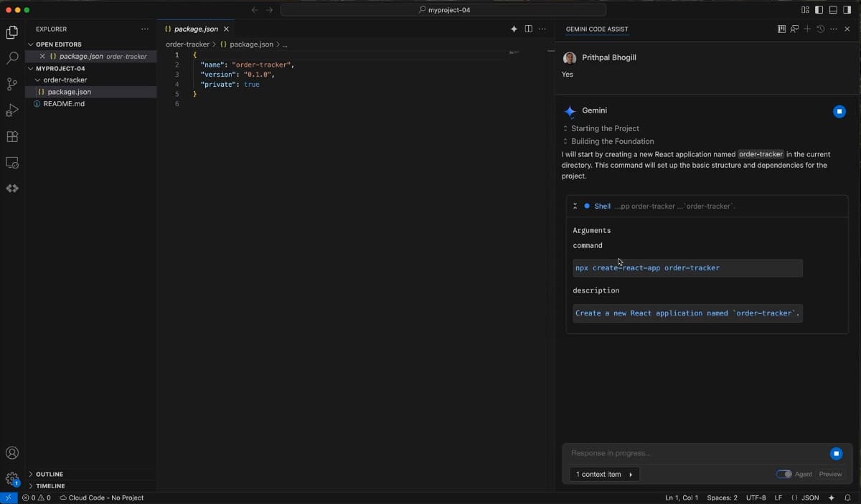Open the Gemini Code Assist activity icon

pyautogui.click(x=12, y=189)
